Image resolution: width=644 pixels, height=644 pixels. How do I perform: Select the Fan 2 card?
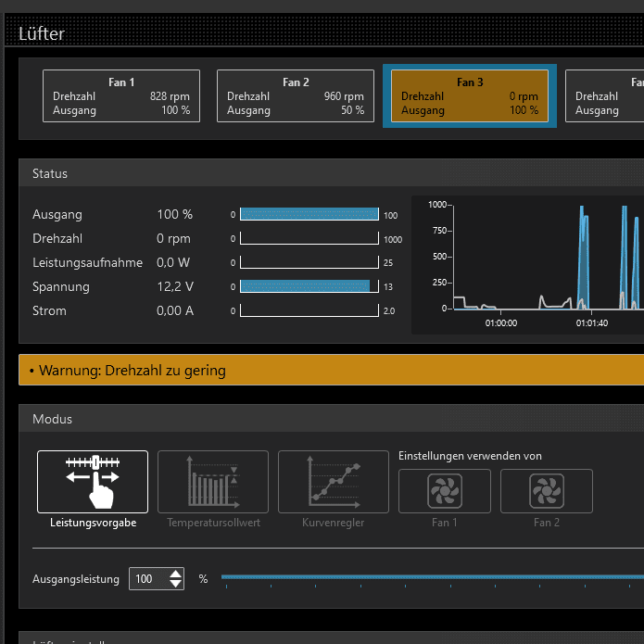coord(296,95)
